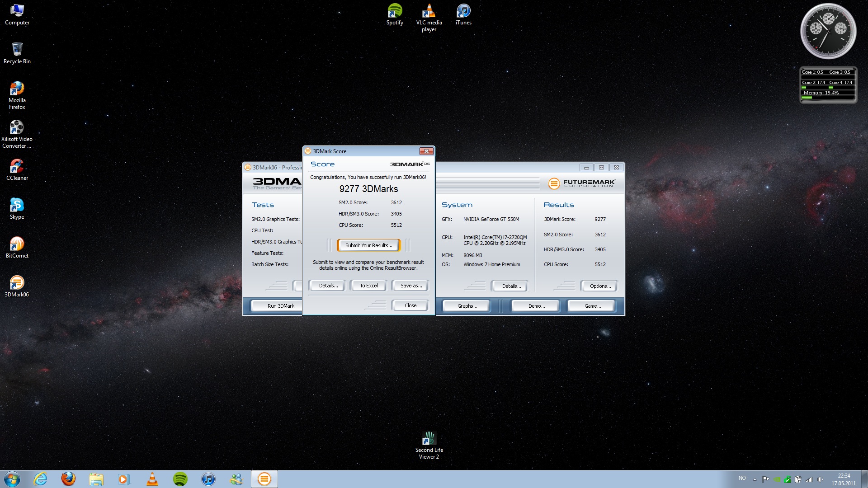The image size is (868, 488).
Task: Click the Demo button
Action: point(537,306)
